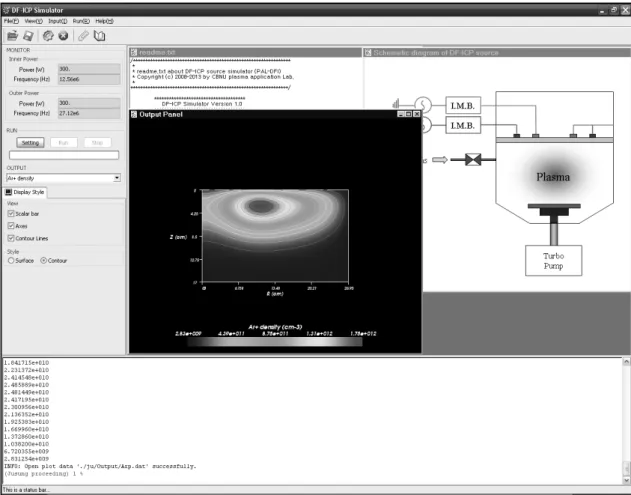Screen dimensions: 631x495
Task: Click the Ar+ density grayscale scalar bar
Action: [275, 342]
